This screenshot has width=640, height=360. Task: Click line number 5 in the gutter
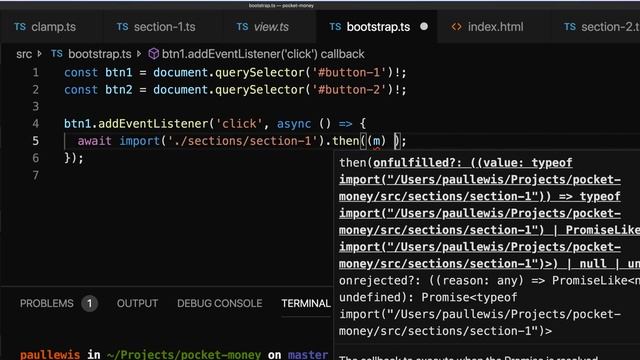(36, 141)
